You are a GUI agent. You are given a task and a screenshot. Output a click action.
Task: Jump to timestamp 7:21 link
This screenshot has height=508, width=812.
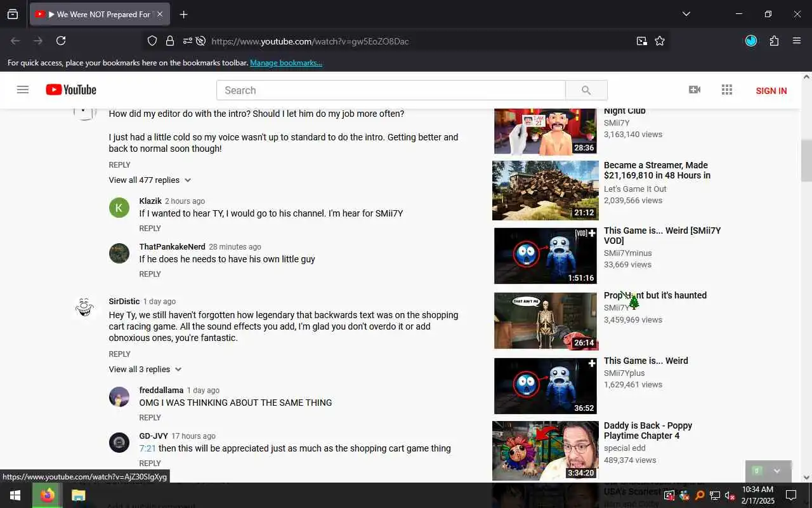pyautogui.click(x=147, y=448)
